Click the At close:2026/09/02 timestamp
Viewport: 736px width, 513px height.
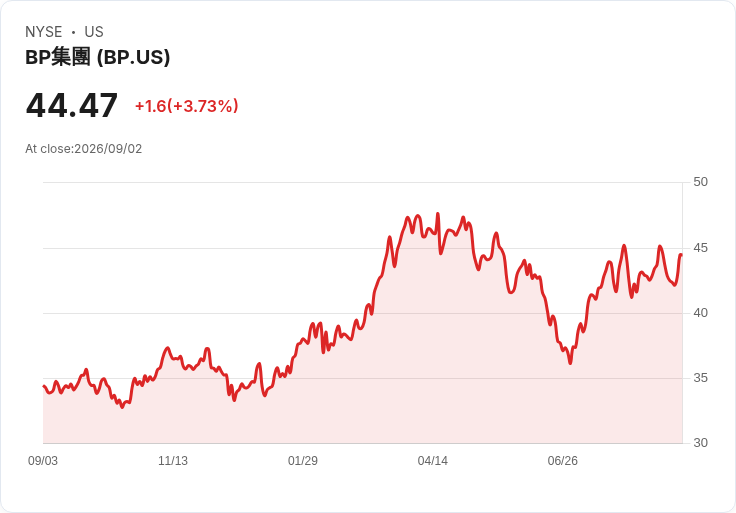point(84,149)
